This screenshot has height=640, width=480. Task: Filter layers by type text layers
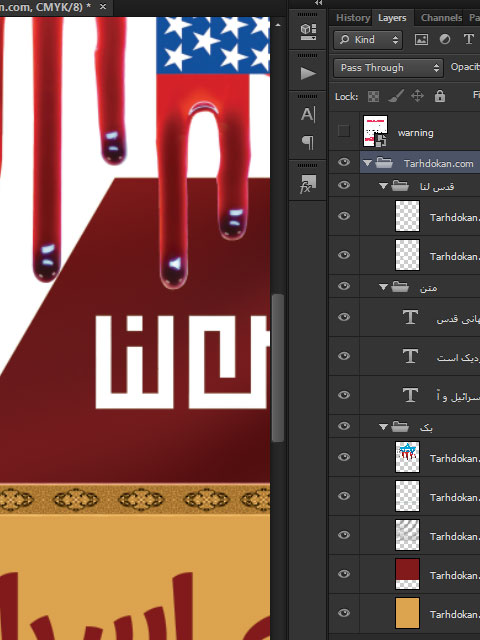point(469,39)
